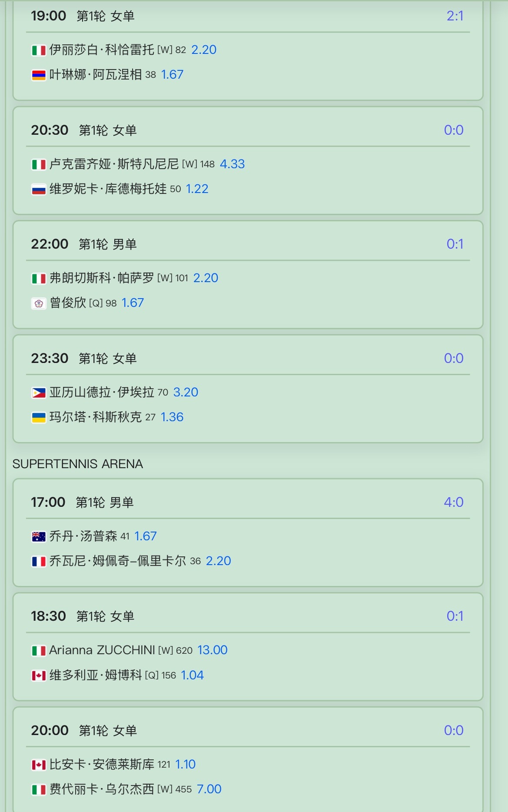508x812 pixels.
Task: Open the 0:1 score for the 18:30 match
Action: [x=455, y=616]
